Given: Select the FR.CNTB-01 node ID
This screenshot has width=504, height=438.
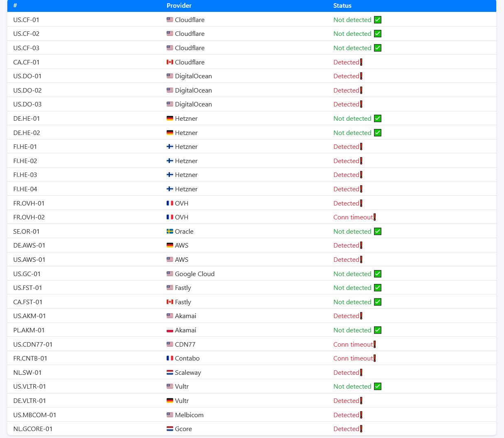Looking at the screenshot, I should coord(30,358).
